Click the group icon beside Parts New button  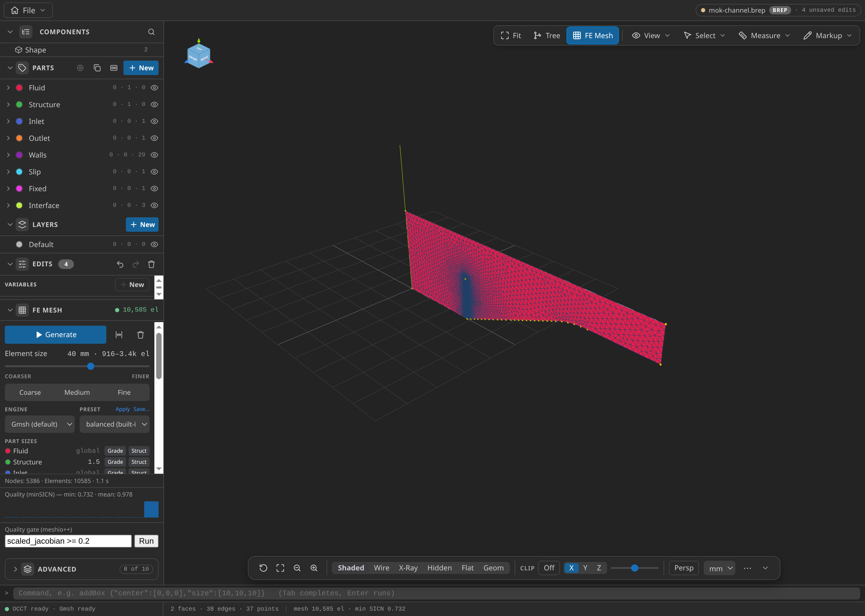[114, 68]
